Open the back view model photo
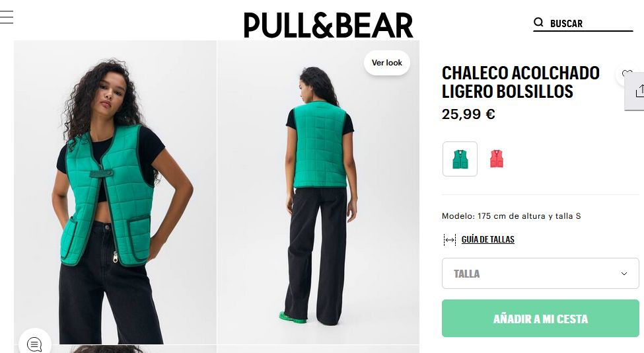644x353 pixels. click(x=318, y=192)
